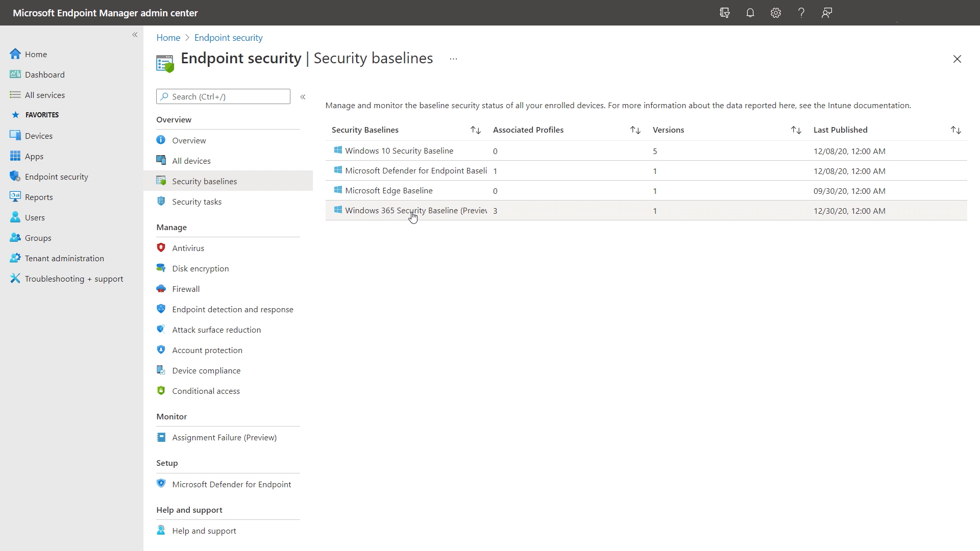This screenshot has width=980, height=551.
Task: Navigate back using the Home breadcrumb
Action: (168, 37)
